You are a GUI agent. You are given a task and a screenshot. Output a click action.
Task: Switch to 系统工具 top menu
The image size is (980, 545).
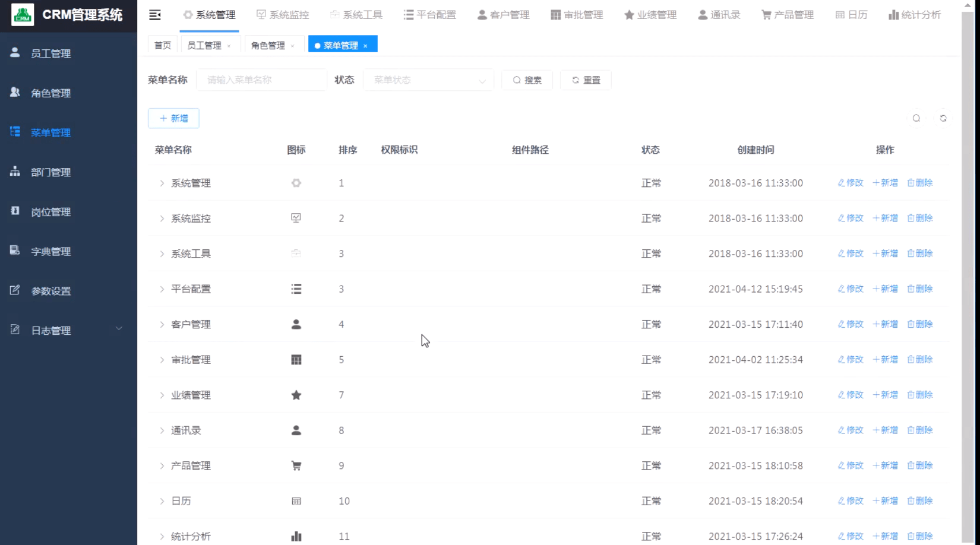coord(356,15)
